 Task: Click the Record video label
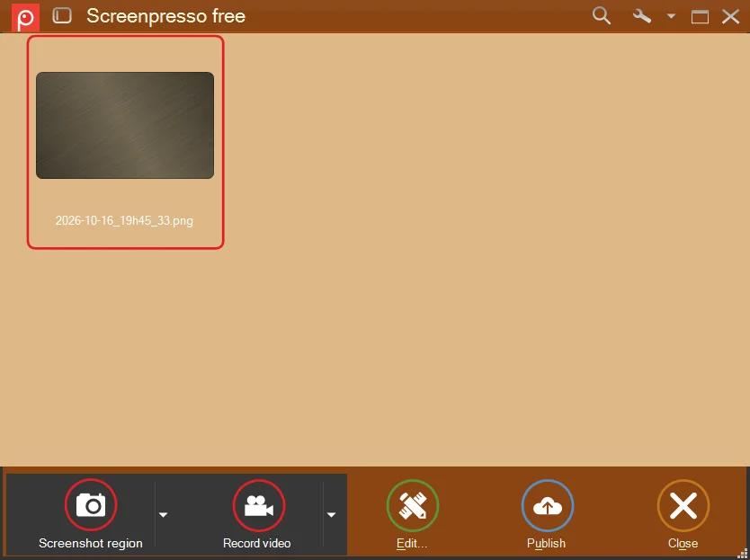tap(257, 543)
